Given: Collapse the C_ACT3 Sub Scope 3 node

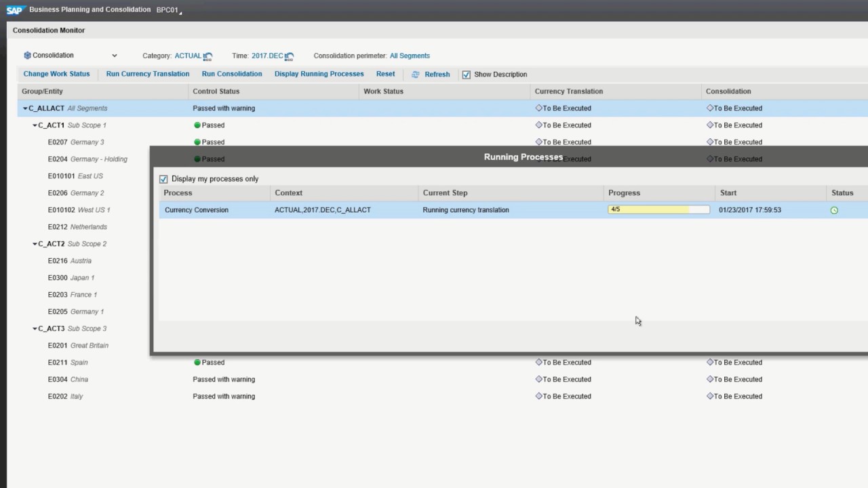Looking at the screenshot, I should (x=35, y=329).
